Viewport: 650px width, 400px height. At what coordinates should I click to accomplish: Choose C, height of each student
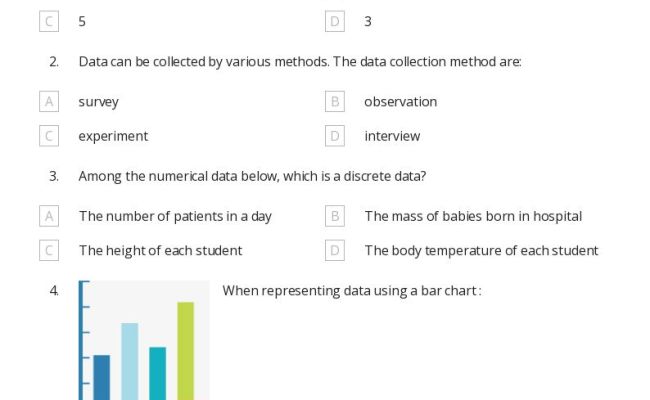pyautogui.click(x=48, y=250)
